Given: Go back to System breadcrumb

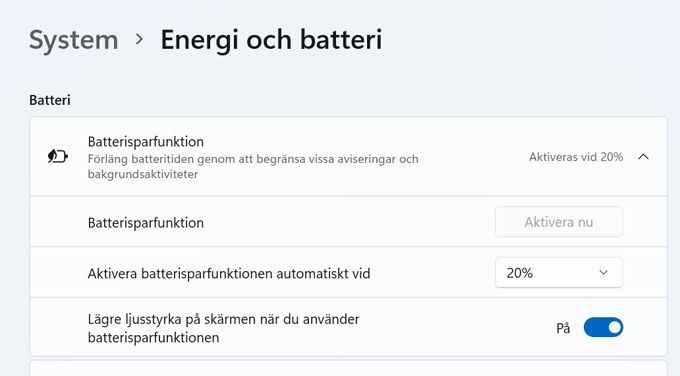Looking at the screenshot, I should (74, 40).
